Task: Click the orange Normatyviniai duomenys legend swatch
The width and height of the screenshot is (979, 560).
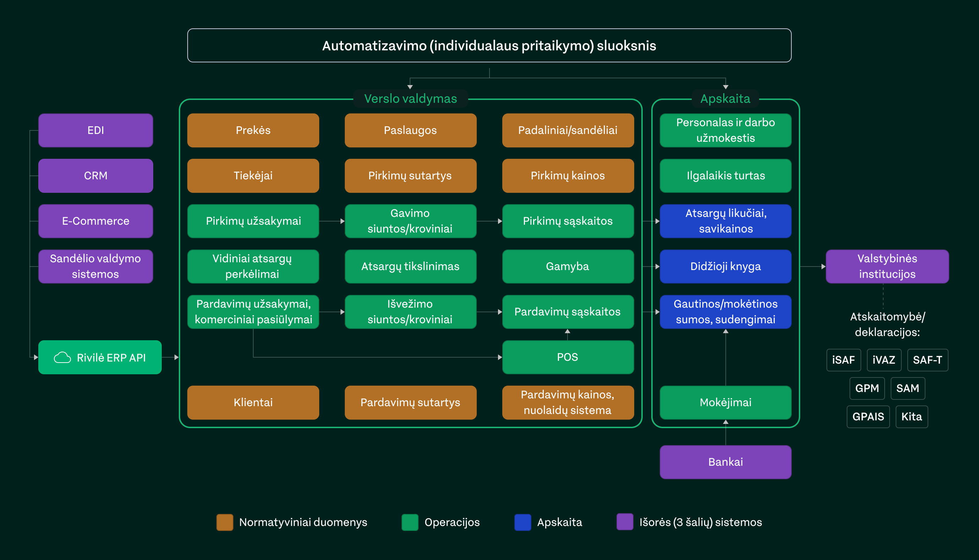Action: pos(225,522)
